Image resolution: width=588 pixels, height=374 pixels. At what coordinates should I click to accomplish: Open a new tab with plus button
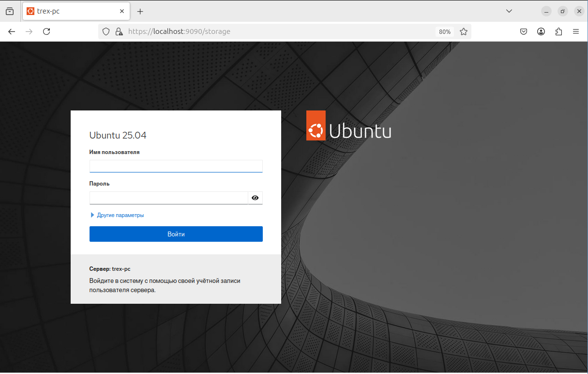(x=140, y=11)
